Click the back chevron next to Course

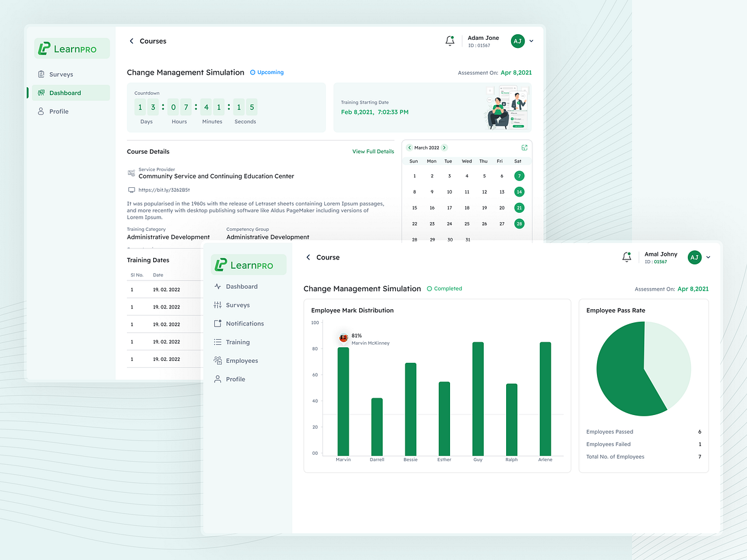coord(307,256)
